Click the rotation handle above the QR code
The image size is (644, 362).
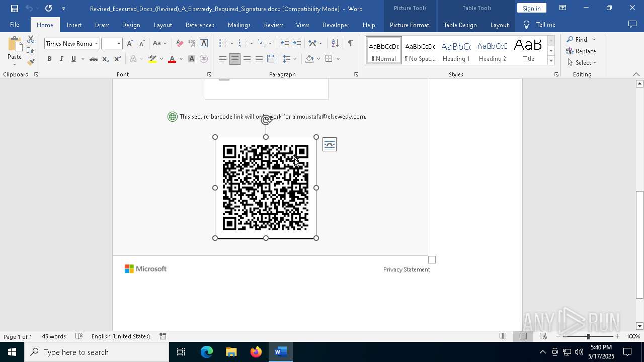click(266, 120)
